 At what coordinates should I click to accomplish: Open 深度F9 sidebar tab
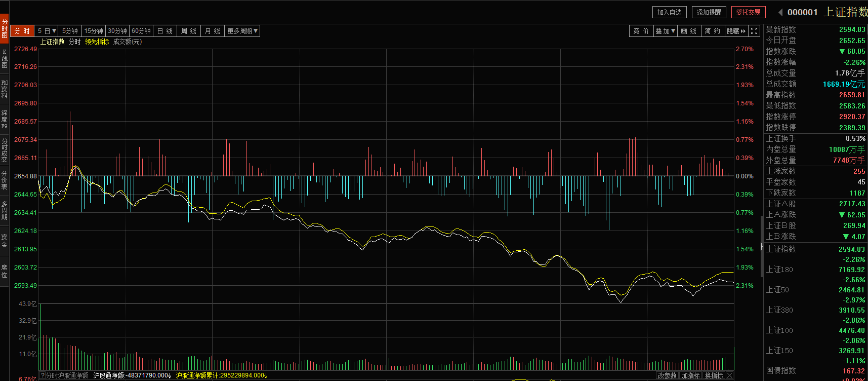point(5,119)
